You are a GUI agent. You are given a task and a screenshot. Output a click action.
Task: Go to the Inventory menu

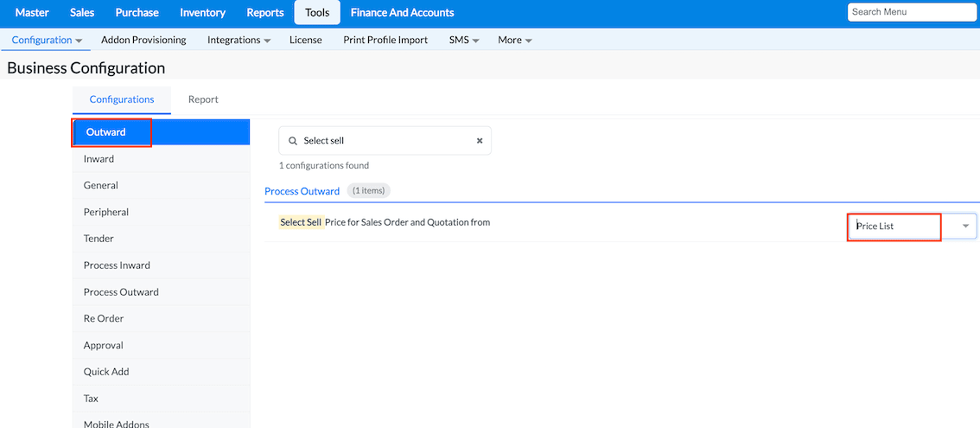click(x=202, y=12)
